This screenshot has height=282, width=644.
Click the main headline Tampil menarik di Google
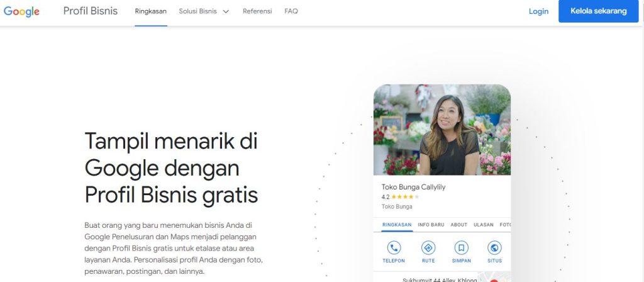coord(171,168)
